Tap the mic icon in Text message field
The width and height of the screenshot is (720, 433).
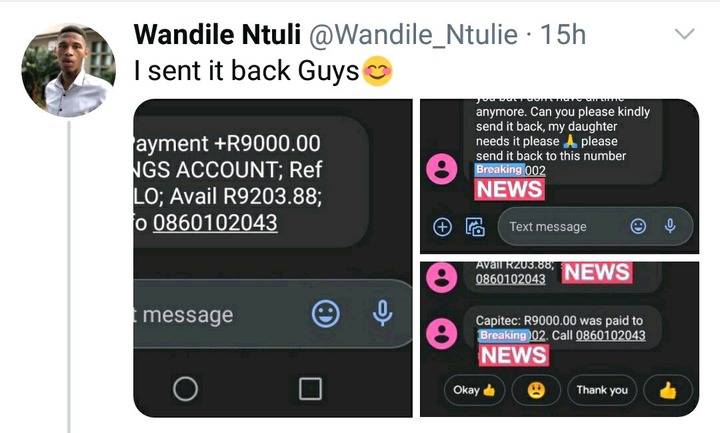(x=670, y=226)
